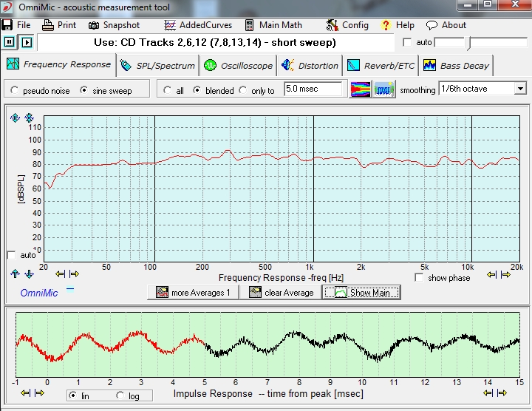
Task: Click the impulse response waveform graph
Action: tap(267, 344)
